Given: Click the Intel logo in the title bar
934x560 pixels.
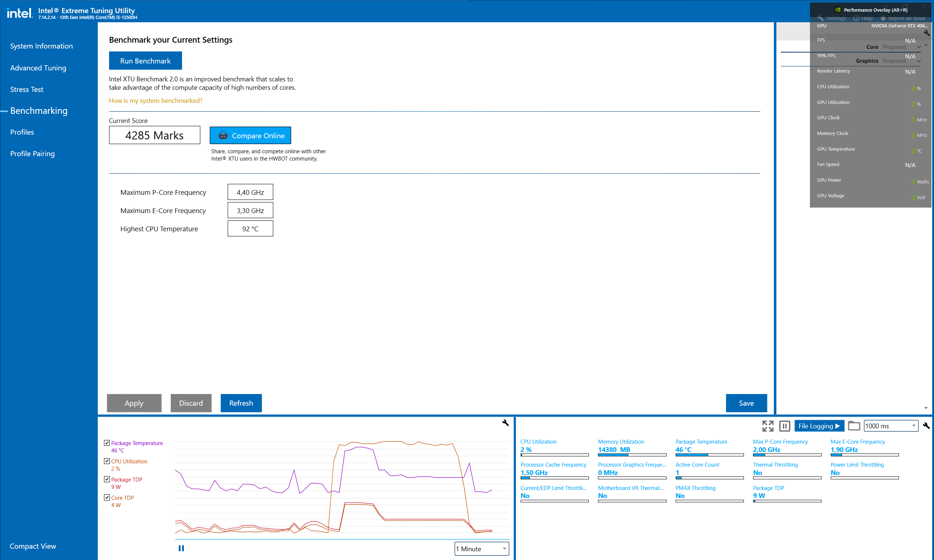Looking at the screenshot, I should (x=20, y=13).
